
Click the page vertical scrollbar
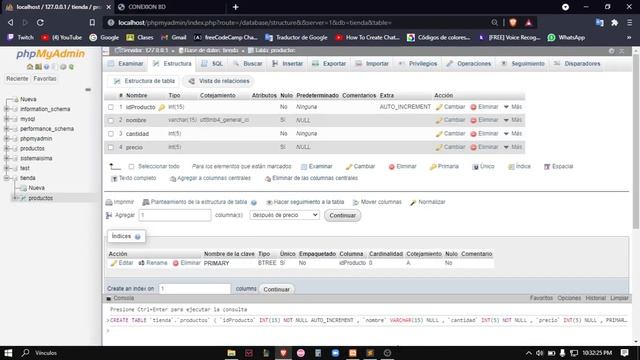(x=636, y=141)
